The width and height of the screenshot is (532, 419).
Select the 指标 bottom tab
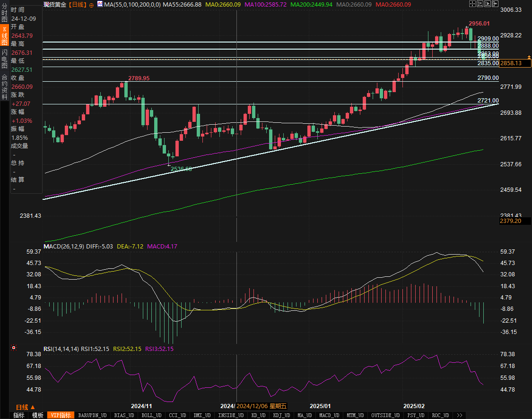19,415
